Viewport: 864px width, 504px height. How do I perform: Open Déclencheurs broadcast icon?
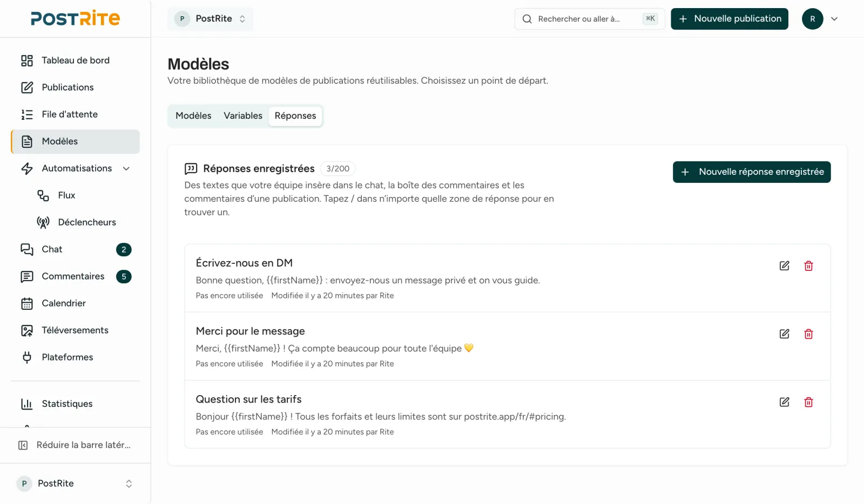pos(43,222)
